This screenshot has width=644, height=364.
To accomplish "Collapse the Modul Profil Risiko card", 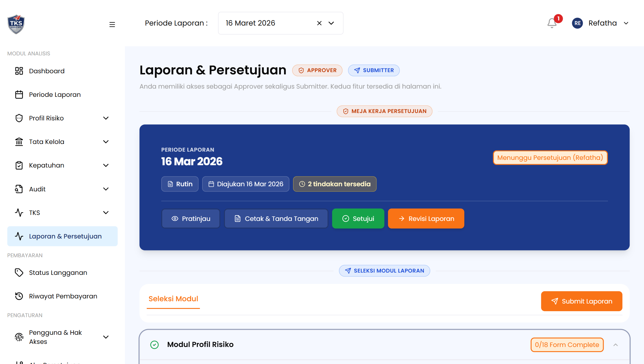I will point(616,344).
